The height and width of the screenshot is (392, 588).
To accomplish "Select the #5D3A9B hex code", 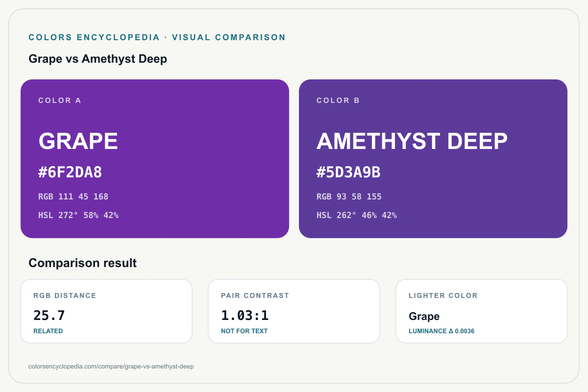I will point(348,172).
